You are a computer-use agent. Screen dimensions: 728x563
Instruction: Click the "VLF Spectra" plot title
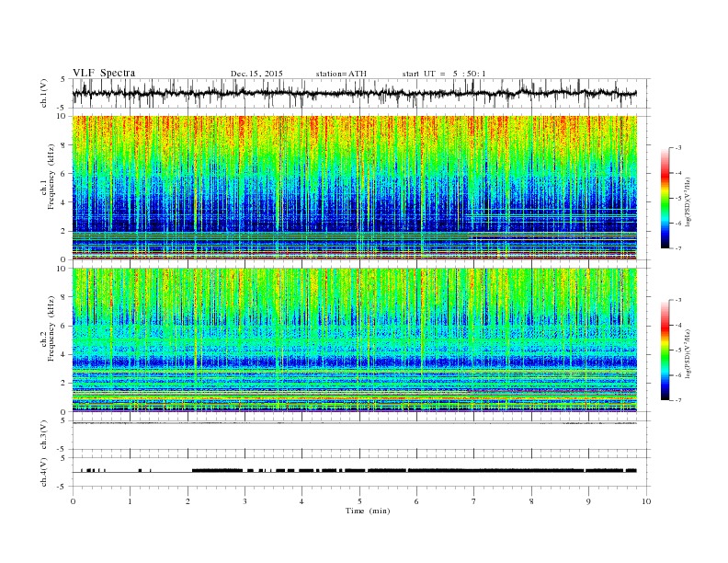[x=104, y=73]
